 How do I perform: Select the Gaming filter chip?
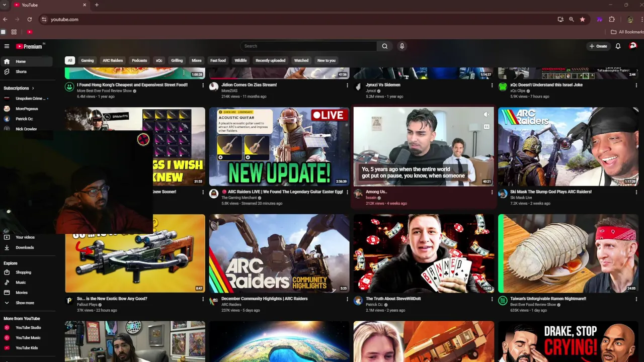88,60
